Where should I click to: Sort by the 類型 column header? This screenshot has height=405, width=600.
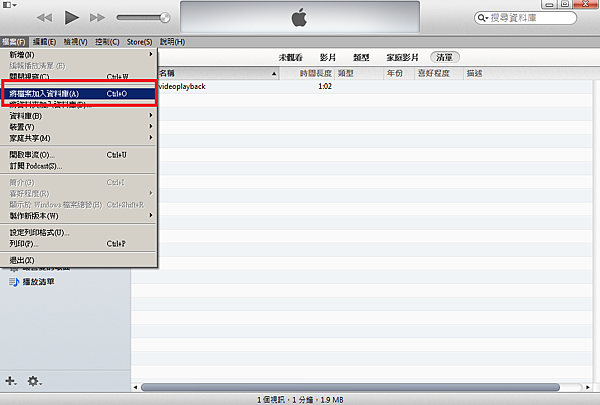coord(359,73)
